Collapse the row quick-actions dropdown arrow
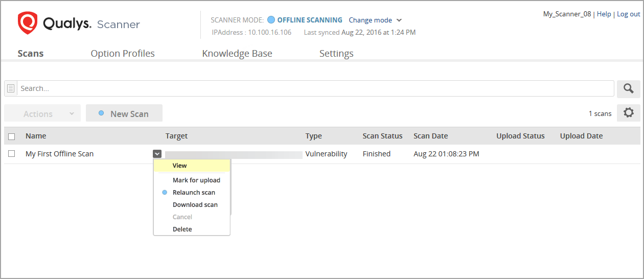Viewport: 644px width, 279px height. 157,154
